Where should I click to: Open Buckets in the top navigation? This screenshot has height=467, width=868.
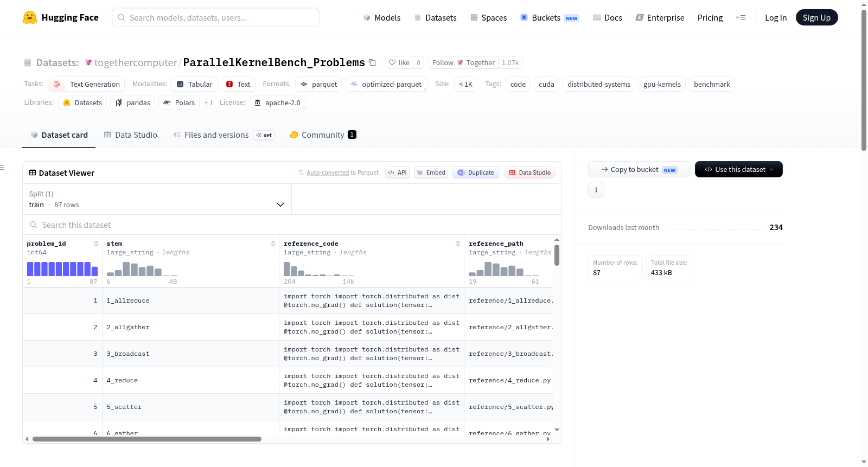550,17
